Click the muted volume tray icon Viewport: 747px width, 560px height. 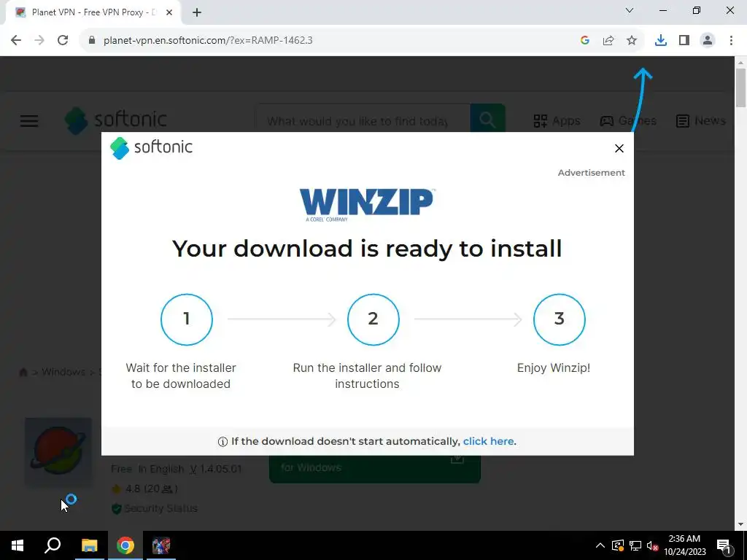(x=653, y=545)
